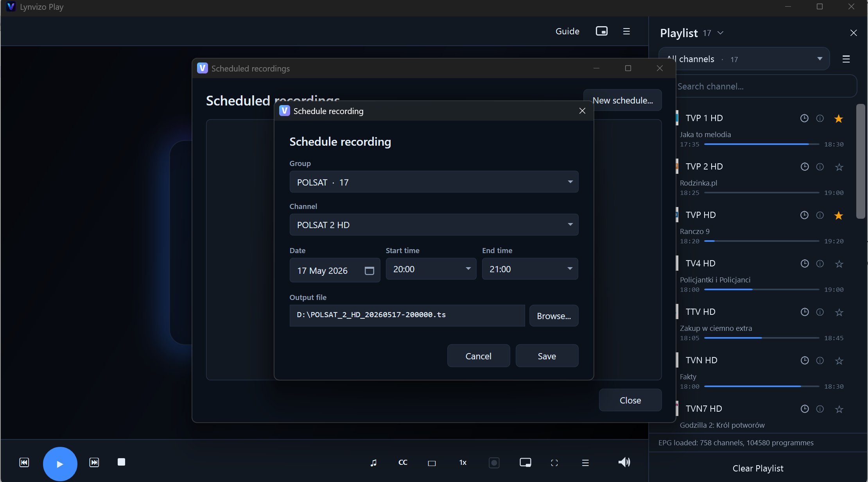
Task: Click mini player icon next to Guide
Action: click(601, 31)
